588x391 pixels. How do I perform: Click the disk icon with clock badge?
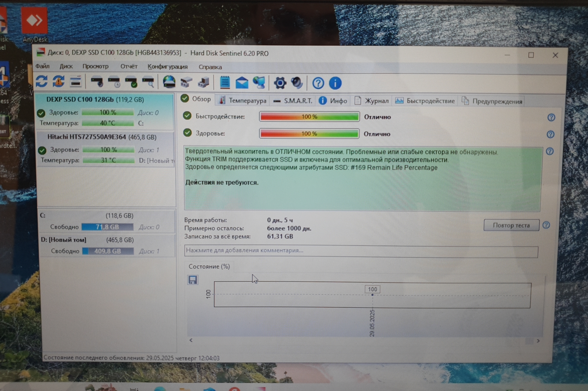click(114, 82)
